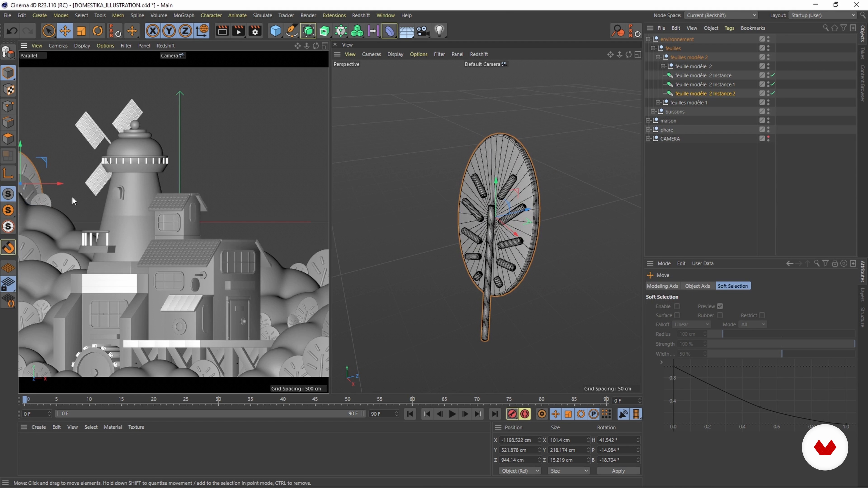The width and height of the screenshot is (868, 488).
Task: Select the Move tool in top toolbar
Action: [65, 31]
